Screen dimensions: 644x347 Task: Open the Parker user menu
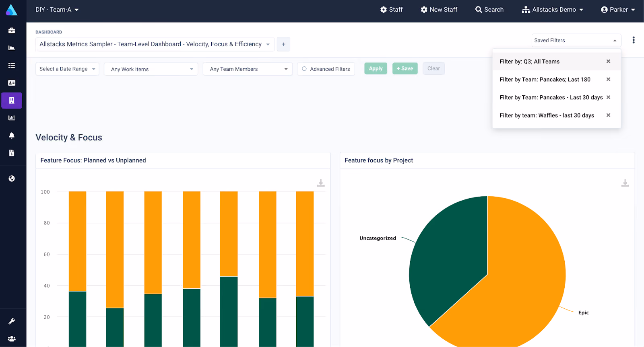618,10
